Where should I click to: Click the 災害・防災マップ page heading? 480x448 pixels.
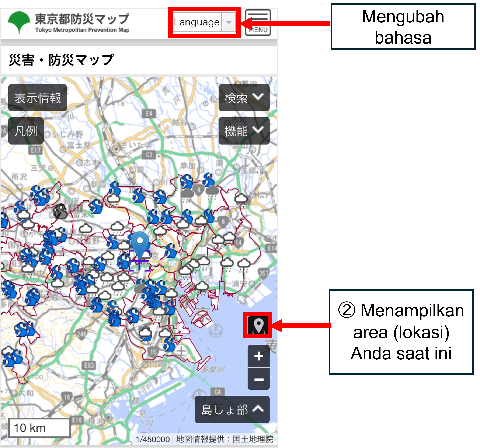tap(61, 60)
